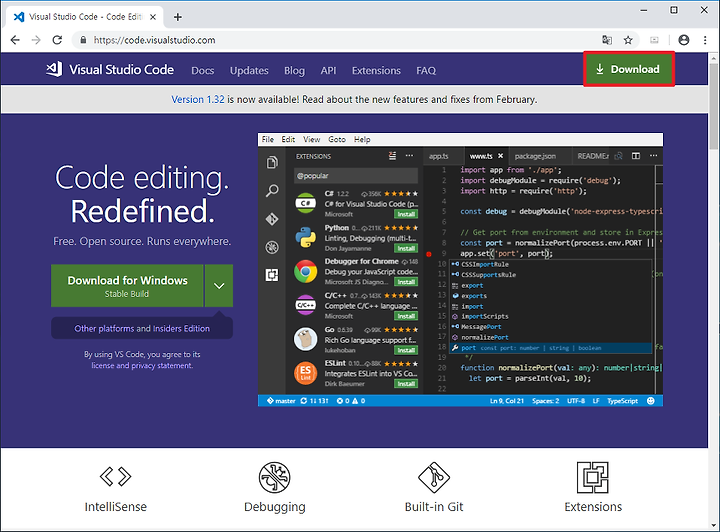The width and height of the screenshot is (720, 532).
Task: Reload the page with refresh icon
Action: (57, 40)
